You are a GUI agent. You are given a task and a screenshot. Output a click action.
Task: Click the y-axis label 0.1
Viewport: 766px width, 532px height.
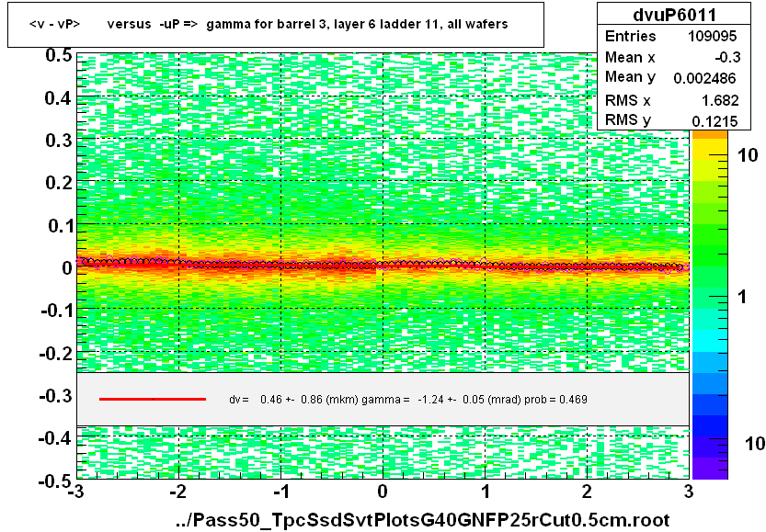click(60, 225)
